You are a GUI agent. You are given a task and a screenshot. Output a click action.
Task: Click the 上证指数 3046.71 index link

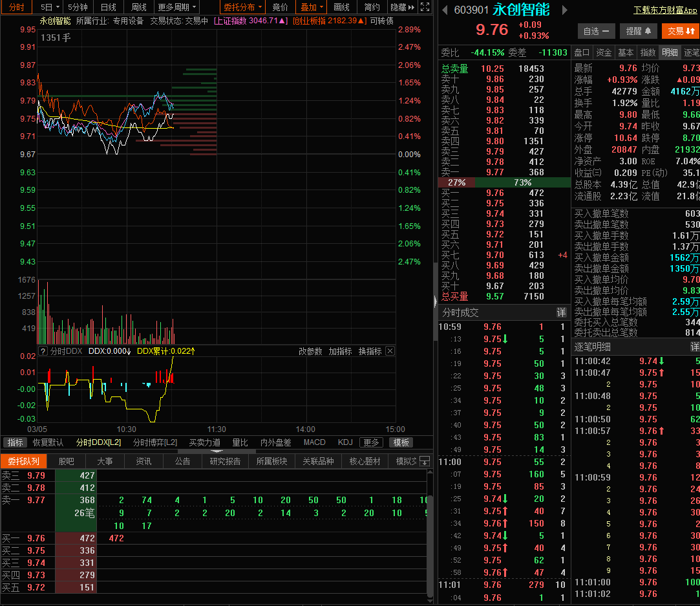(250, 21)
